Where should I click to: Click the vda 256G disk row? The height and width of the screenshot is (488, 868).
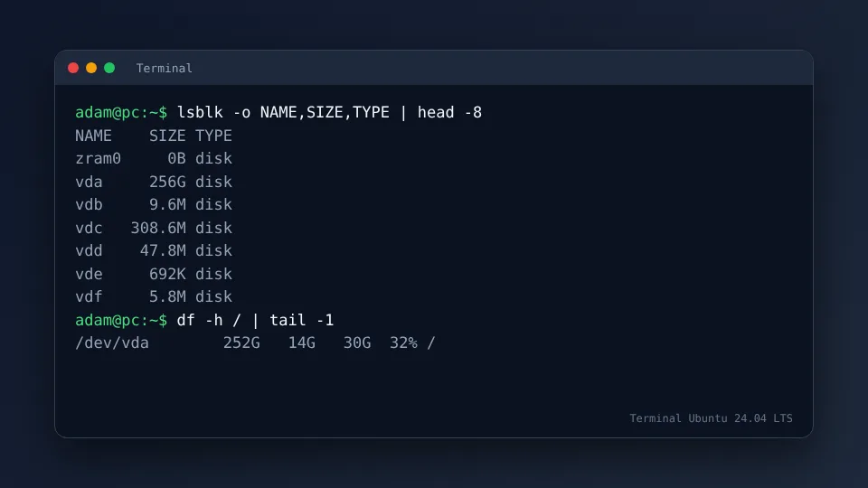154,182
